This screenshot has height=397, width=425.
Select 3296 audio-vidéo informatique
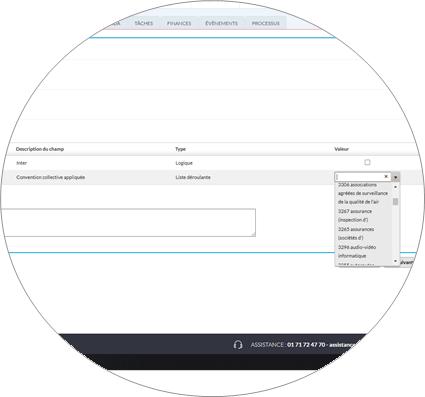[x=363, y=251]
